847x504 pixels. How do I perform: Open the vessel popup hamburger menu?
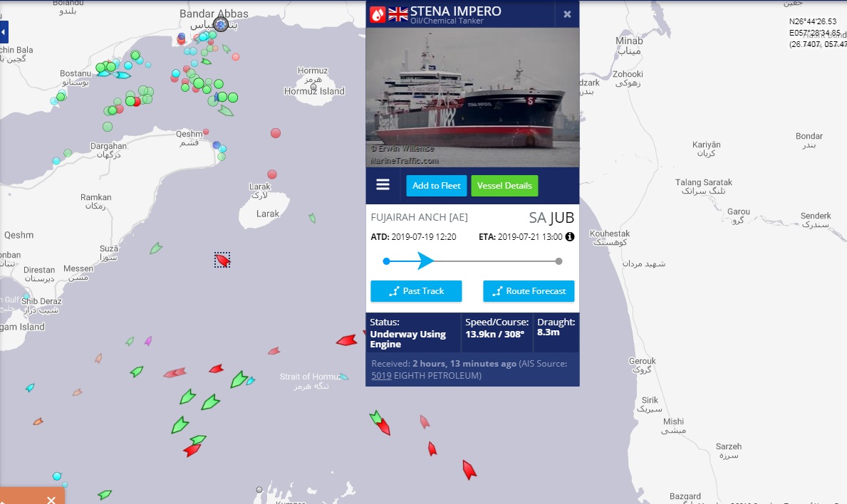tap(383, 185)
